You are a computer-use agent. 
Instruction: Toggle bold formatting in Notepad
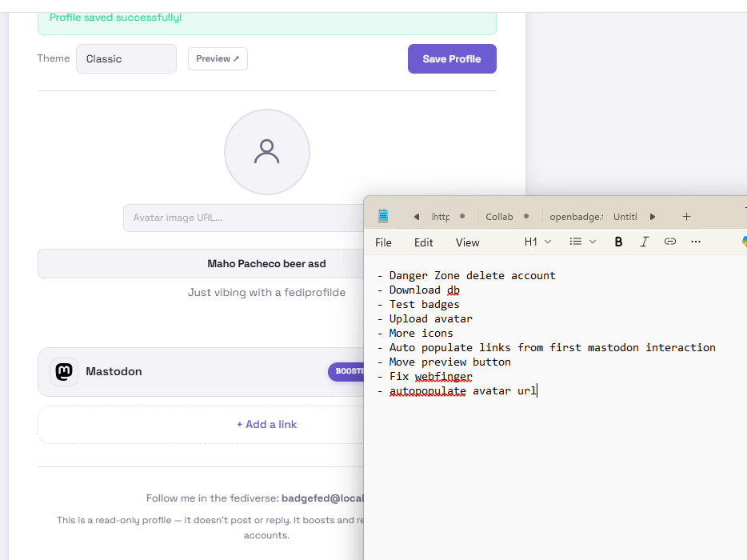click(618, 242)
